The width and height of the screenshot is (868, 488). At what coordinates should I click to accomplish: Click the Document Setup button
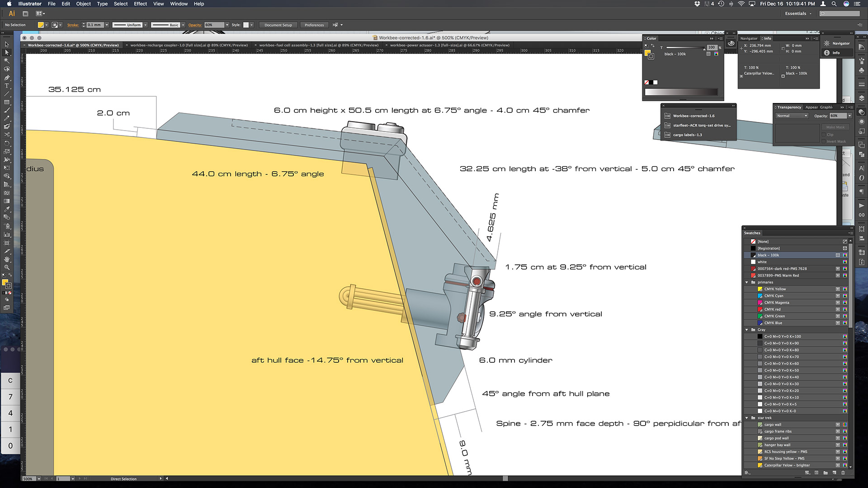pyautogui.click(x=278, y=25)
